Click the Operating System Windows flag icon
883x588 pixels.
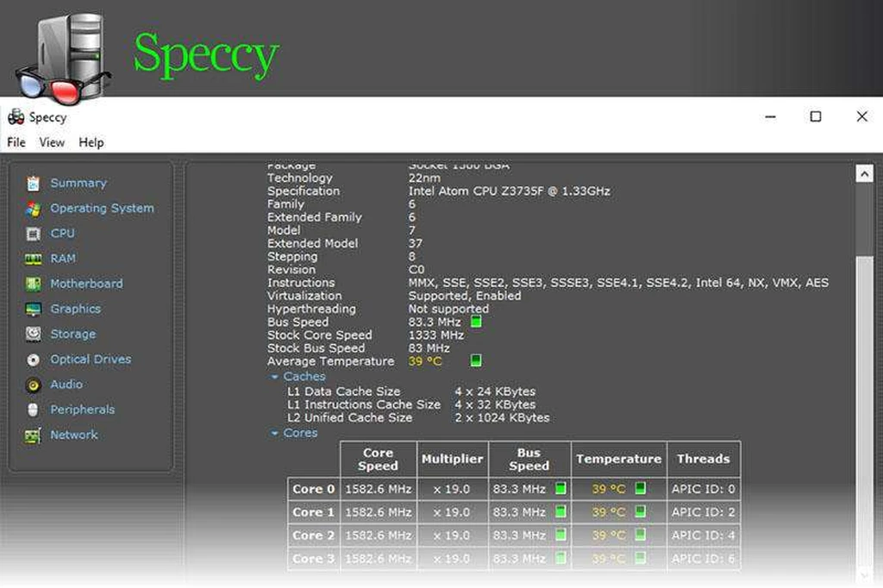point(34,209)
